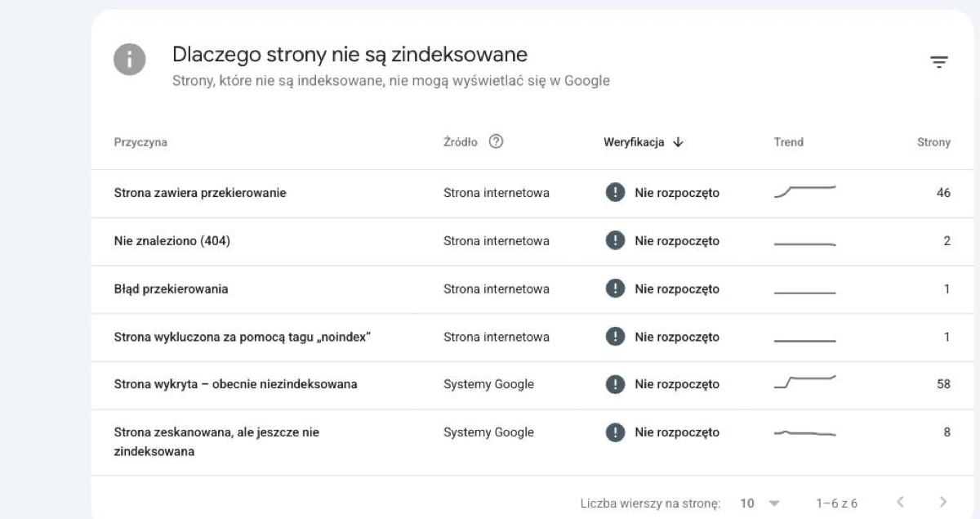The height and width of the screenshot is (519, 980).
Task: Click Nie rozpoczęto in the Strona zawiera przekierowanie row
Action: pos(677,194)
